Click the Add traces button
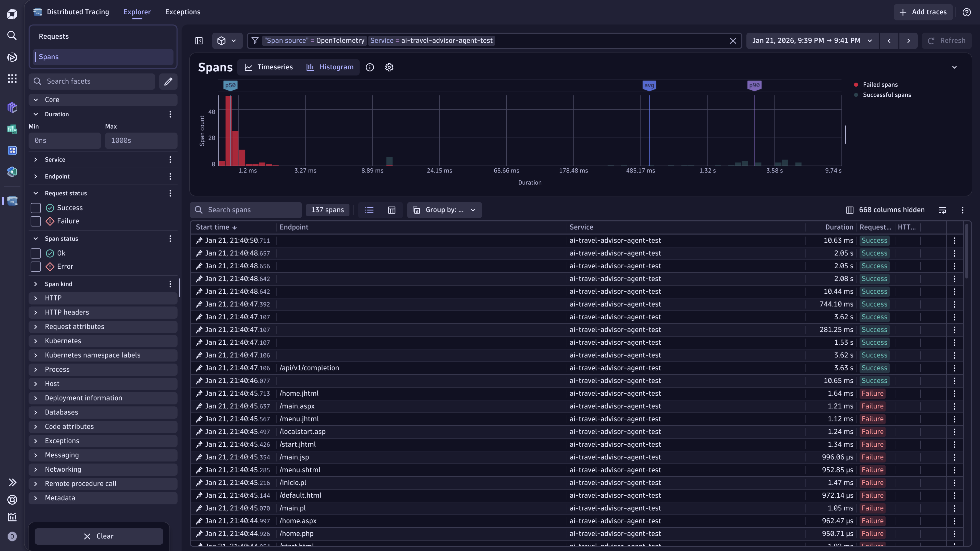The image size is (980, 551). click(x=923, y=12)
